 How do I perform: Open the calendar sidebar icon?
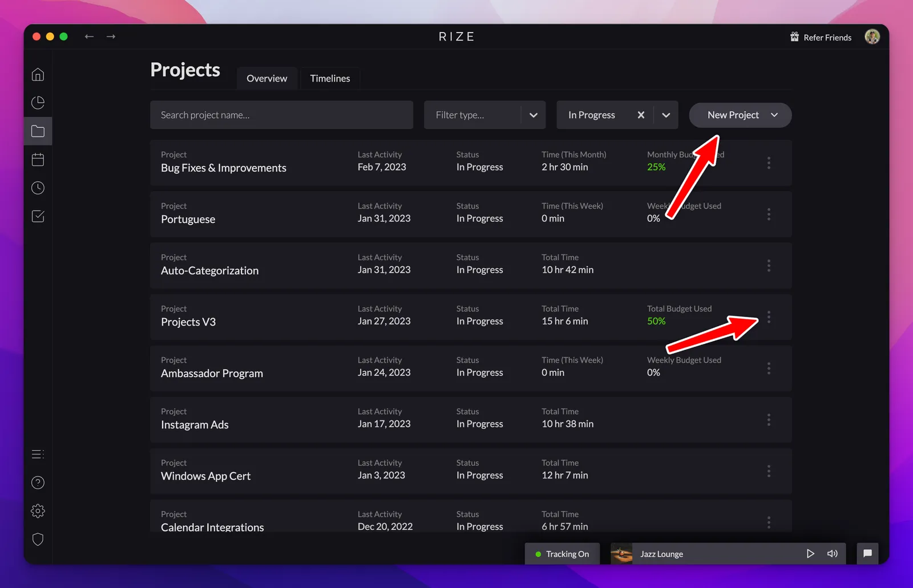tap(38, 160)
